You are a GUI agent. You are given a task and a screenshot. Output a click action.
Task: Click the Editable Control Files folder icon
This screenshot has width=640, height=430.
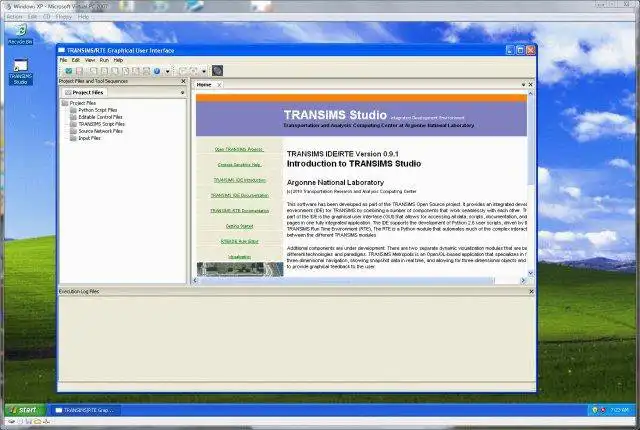point(73,117)
